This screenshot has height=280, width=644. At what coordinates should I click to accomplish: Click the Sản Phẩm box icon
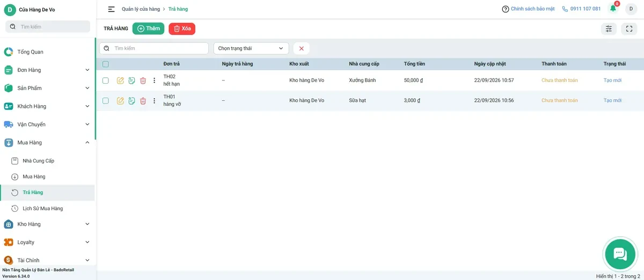9,88
